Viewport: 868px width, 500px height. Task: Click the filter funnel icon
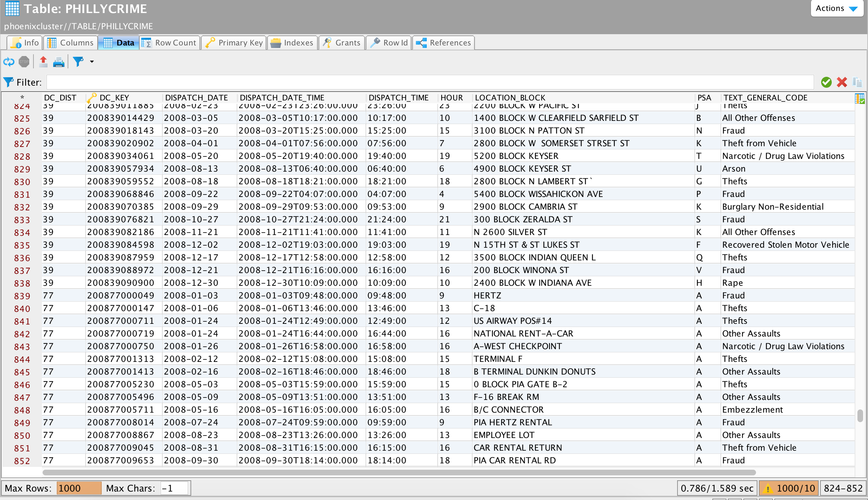tap(77, 62)
